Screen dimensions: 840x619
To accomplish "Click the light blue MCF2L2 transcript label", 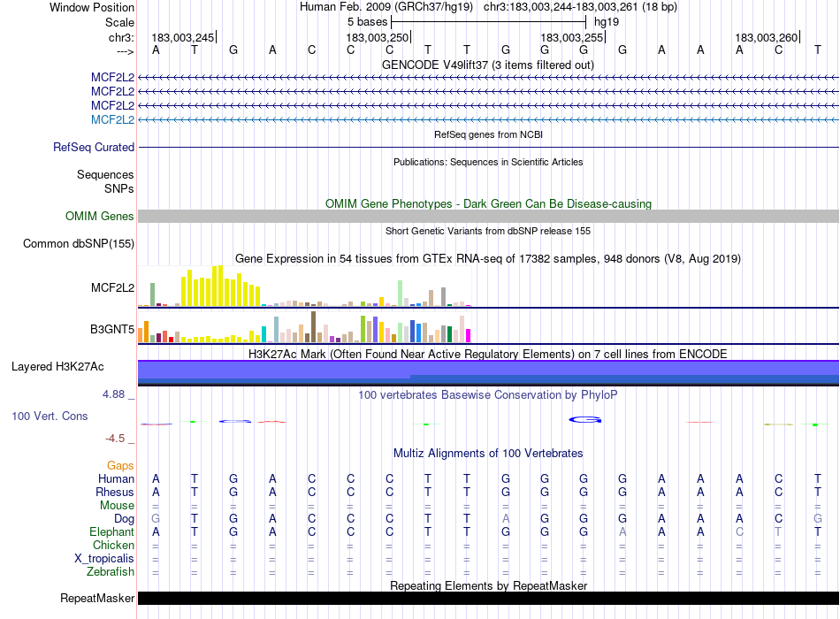I will (x=112, y=119).
